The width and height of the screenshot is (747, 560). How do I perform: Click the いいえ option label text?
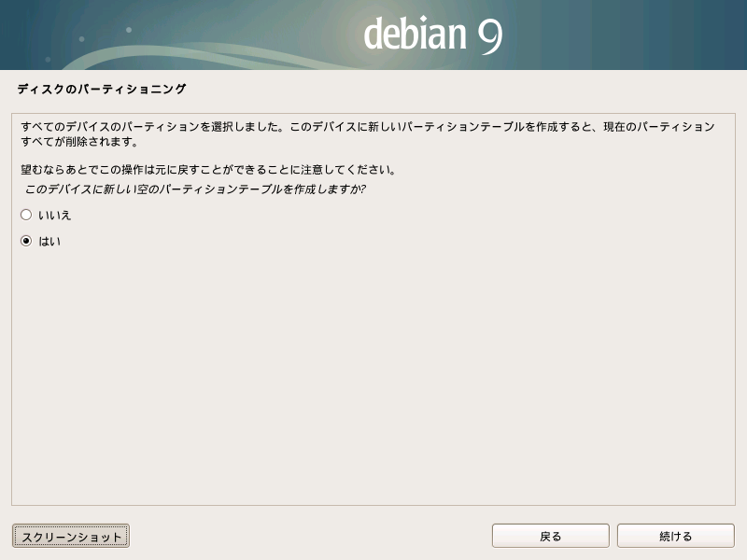[55, 215]
